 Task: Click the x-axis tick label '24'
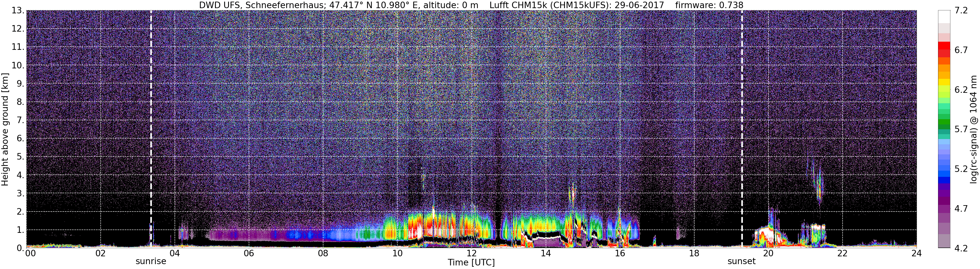(917, 253)
